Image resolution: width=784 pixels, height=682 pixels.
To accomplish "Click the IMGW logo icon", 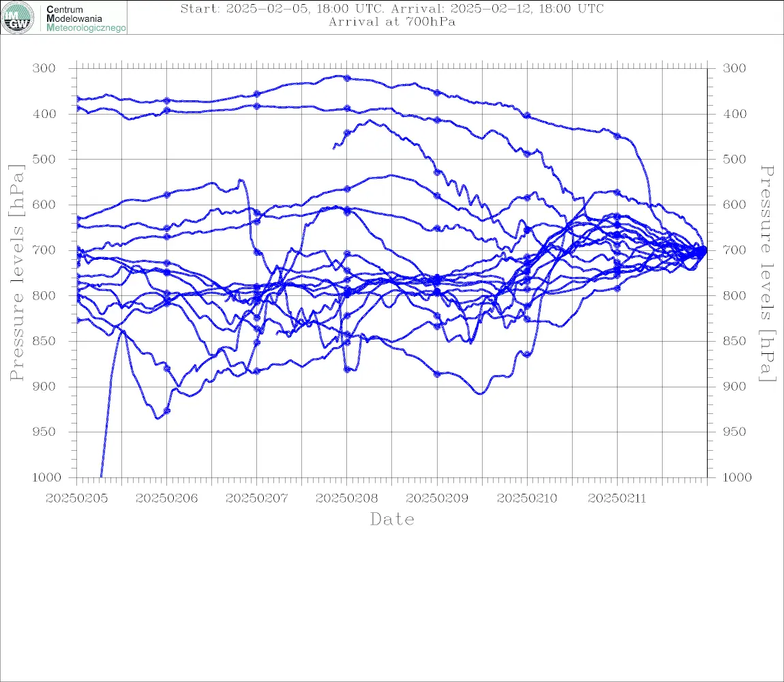I will [18, 18].
